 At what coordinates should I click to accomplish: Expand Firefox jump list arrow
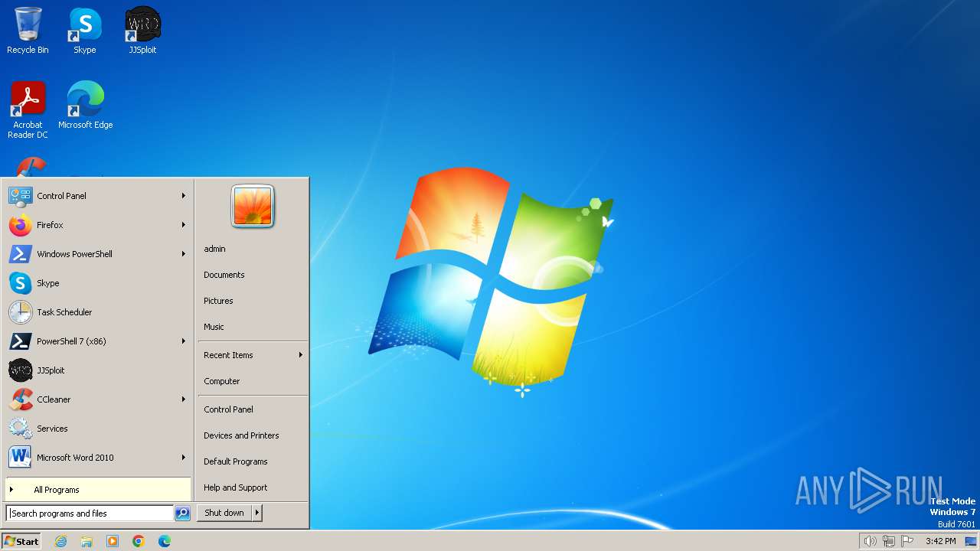(x=184, y=225)
